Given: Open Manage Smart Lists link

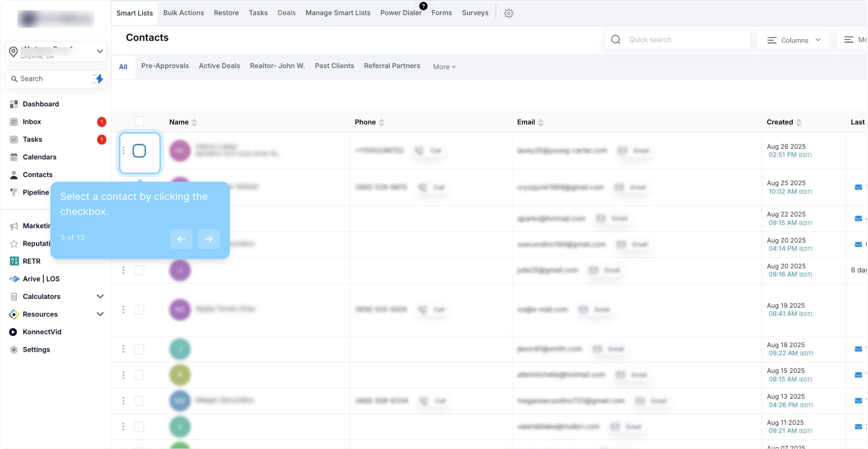Looking at the screenshot, I should tap(338, 13).
